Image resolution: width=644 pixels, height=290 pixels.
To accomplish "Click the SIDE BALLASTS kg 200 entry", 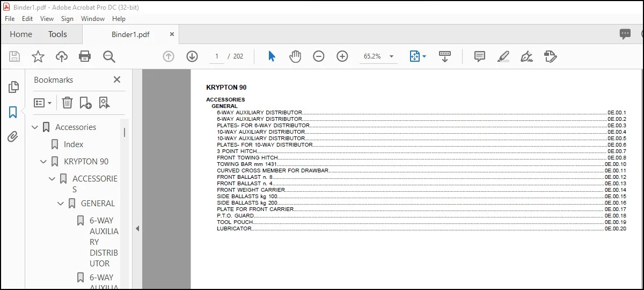I will point(247,203).
